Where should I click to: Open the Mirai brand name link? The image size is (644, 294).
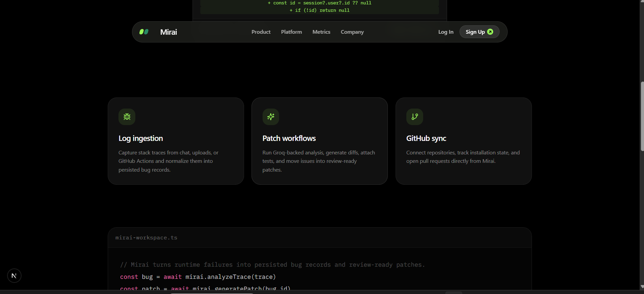click(x=168, y=32)
